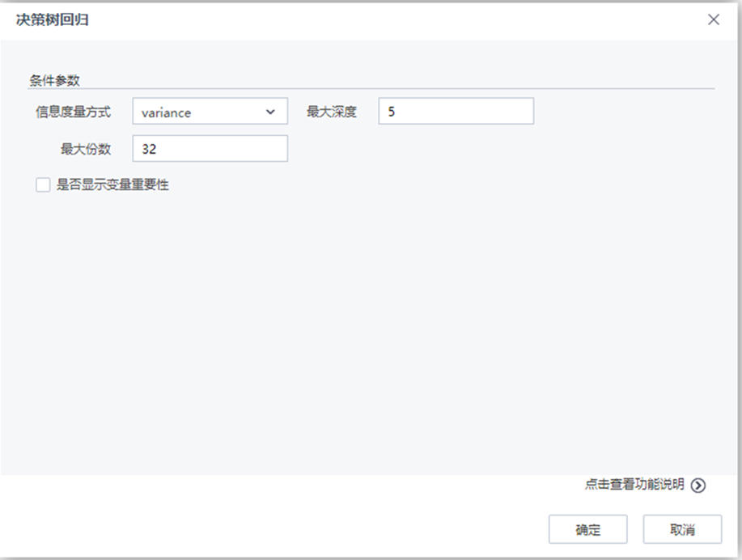
Task: Close the 决策树回归 dialog
Action: tap(713, 19)
